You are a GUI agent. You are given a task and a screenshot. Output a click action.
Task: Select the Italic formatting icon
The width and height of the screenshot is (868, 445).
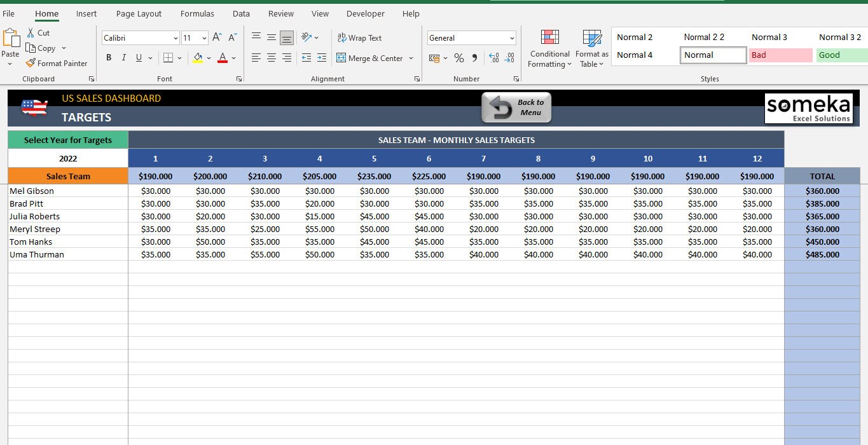123,57
